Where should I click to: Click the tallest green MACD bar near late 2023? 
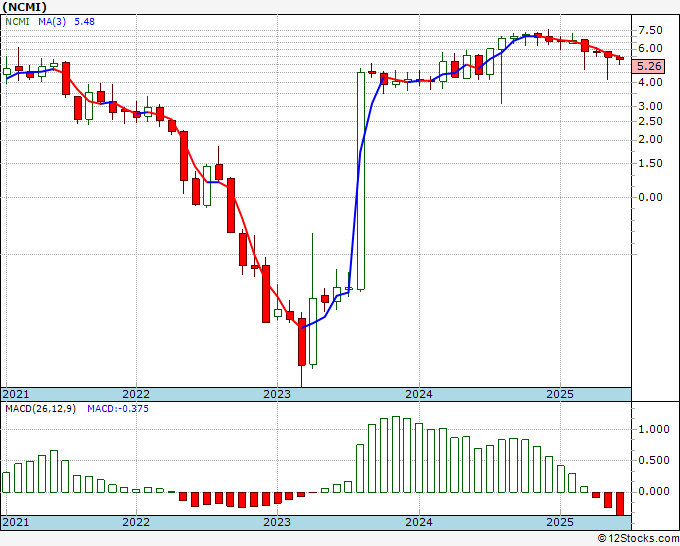[396, 454]
